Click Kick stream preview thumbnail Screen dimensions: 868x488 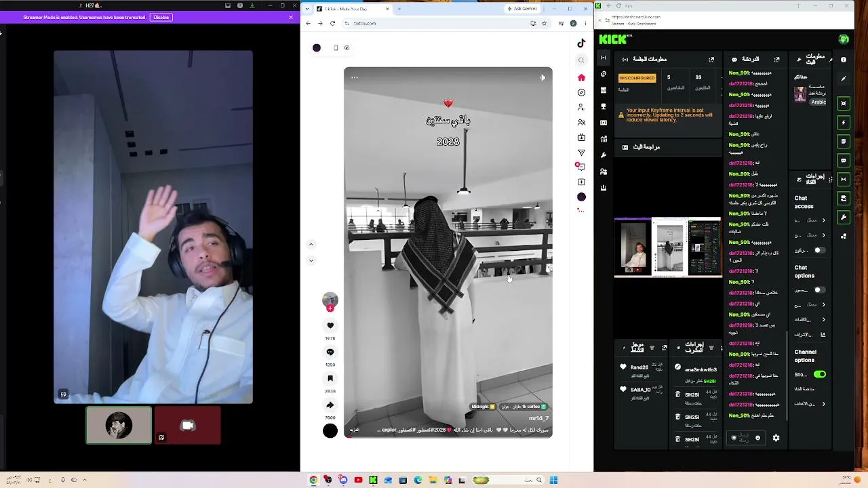668,247
